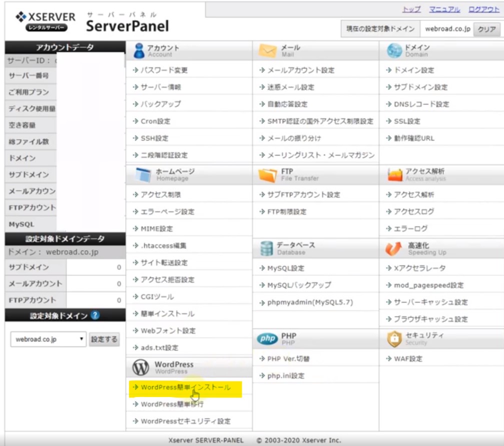The width and height of the screenshot is (504, 446).
Task: Open SMTP認証の国外アクセス制限設定
Action: [x=320, y=121]
